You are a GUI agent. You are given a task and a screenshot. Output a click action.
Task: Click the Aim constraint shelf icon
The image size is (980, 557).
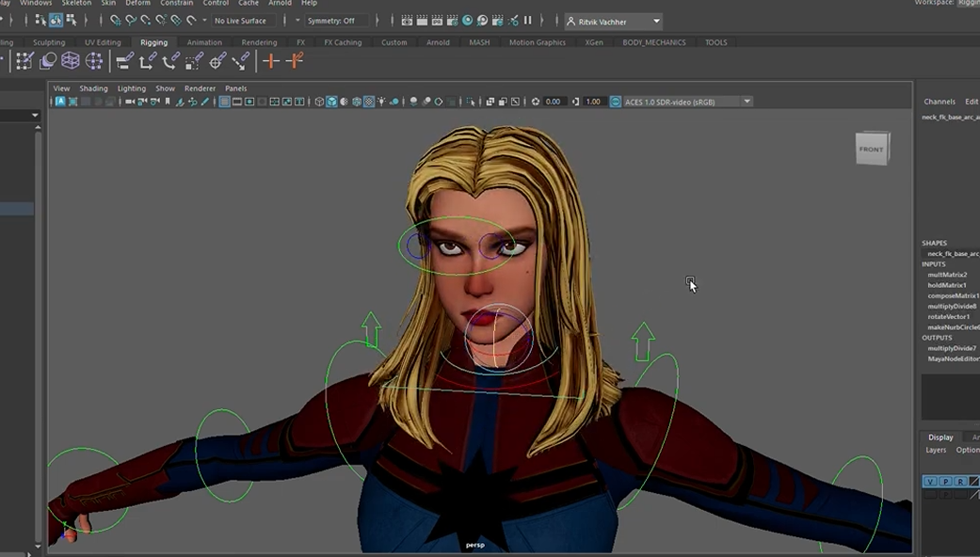pyautogui.click(x=217, y=60)
